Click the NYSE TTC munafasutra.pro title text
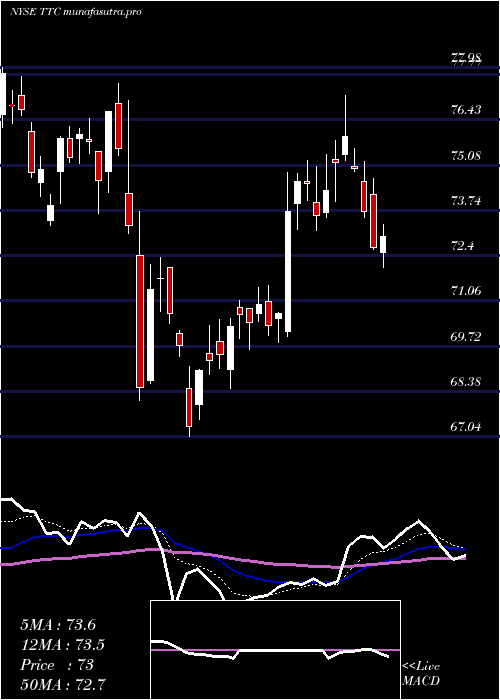This screenshot has width=500, height=700. click(75, 12)
